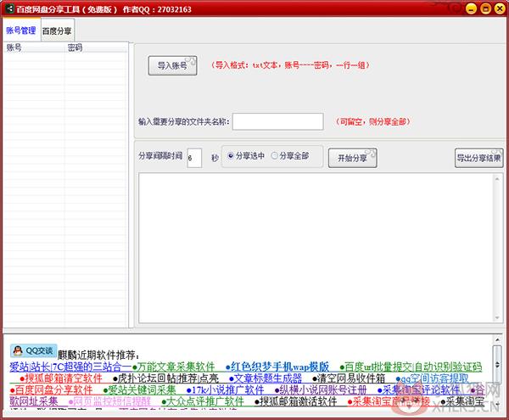Click the 可留空，则分享全部 hint text
The image size is (509, 420).
372,121
